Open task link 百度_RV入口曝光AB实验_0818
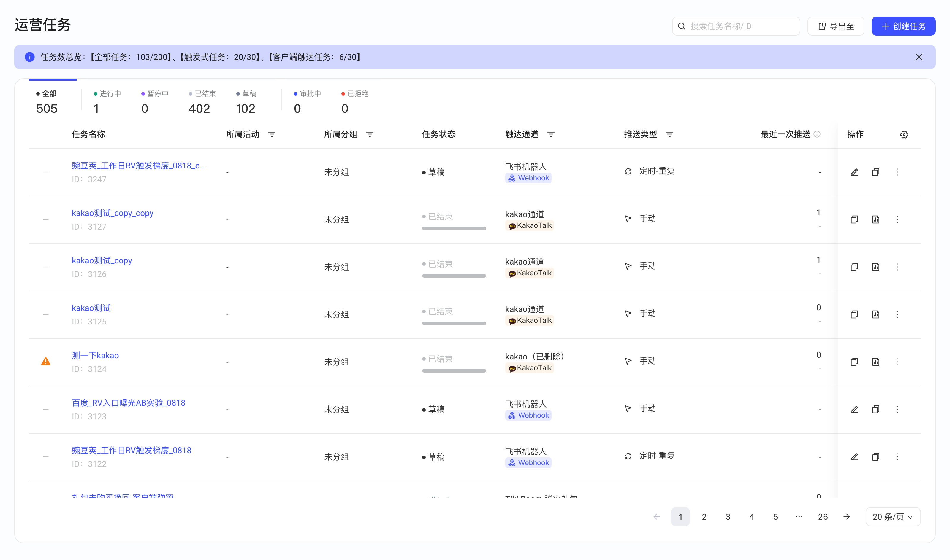The width and height of the screenshot is (950, 560). tap(128, 402)
